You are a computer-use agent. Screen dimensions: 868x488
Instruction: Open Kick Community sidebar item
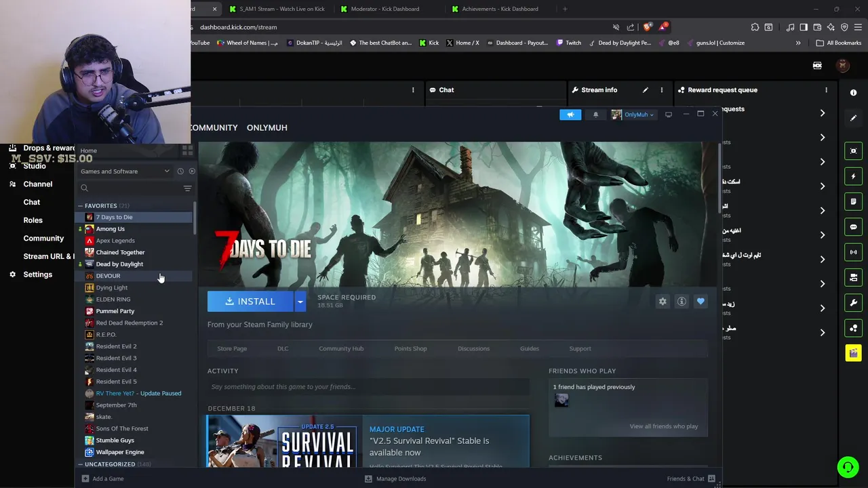(43, 239)
